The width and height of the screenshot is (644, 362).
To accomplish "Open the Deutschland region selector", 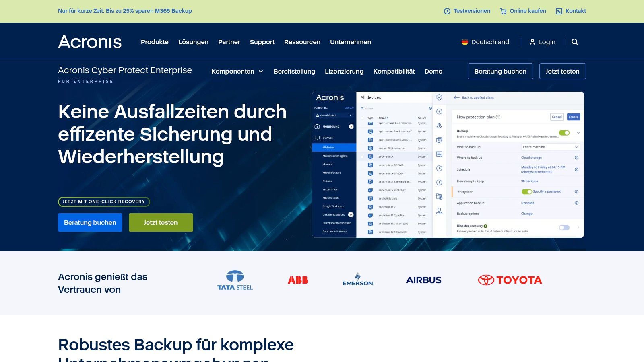I will (x=485, y=42).
